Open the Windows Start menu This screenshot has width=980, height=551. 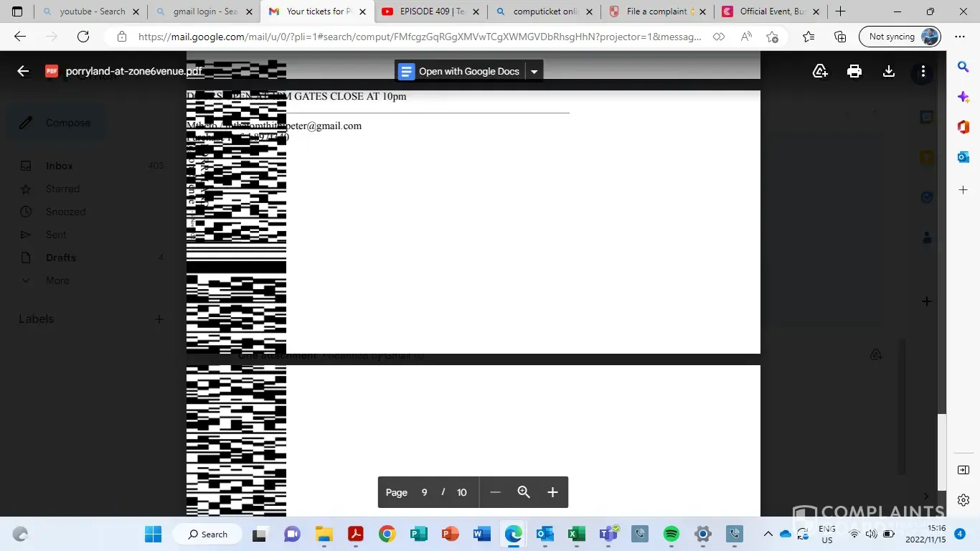(x=154, y=534)
